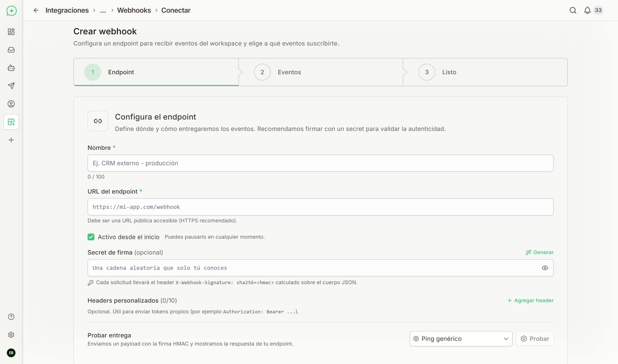Click the 33 notification count badge

pyautogui.click(x=598, y=10)
